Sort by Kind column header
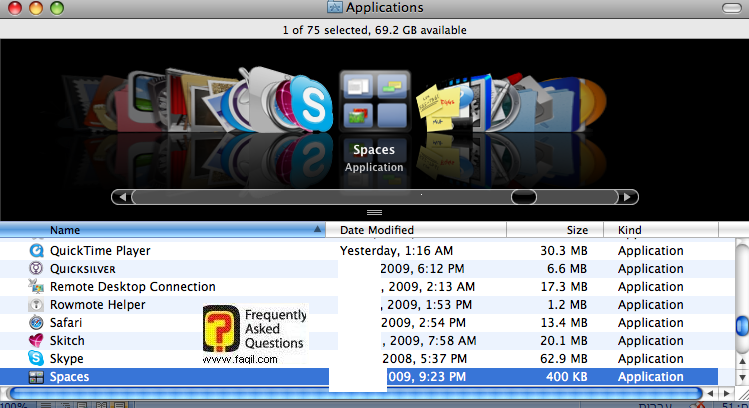The height and width of the screenshot is (408, 749). coord(661,230)
